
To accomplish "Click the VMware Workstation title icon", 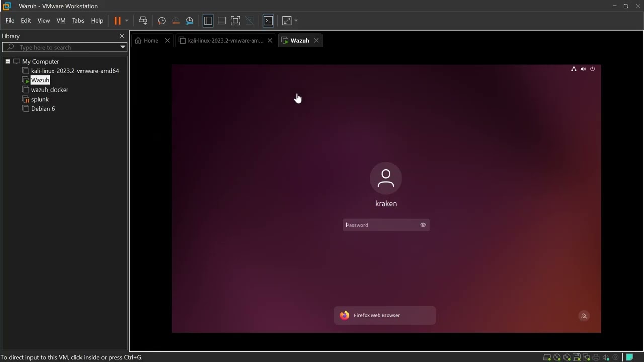I will click(7, 6).
